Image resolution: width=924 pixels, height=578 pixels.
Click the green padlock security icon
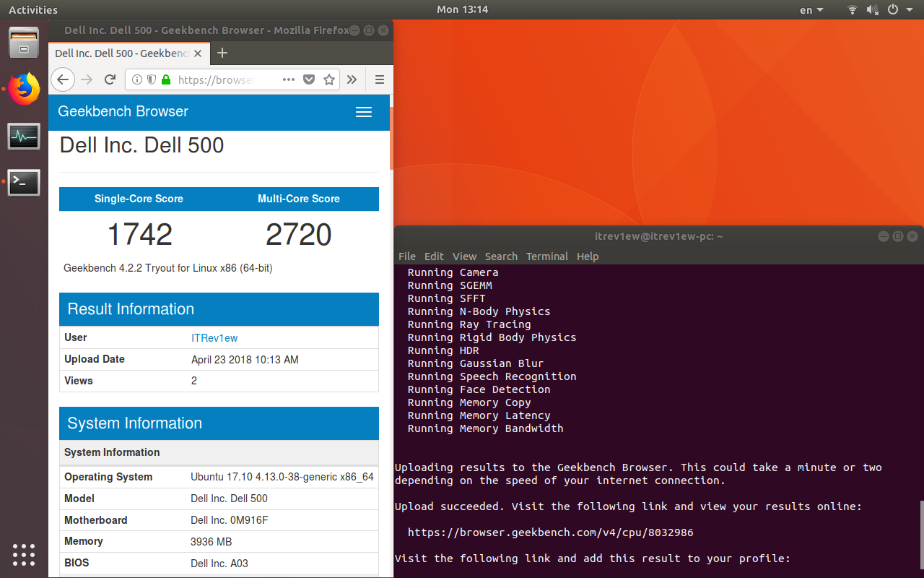click(166, 79)
